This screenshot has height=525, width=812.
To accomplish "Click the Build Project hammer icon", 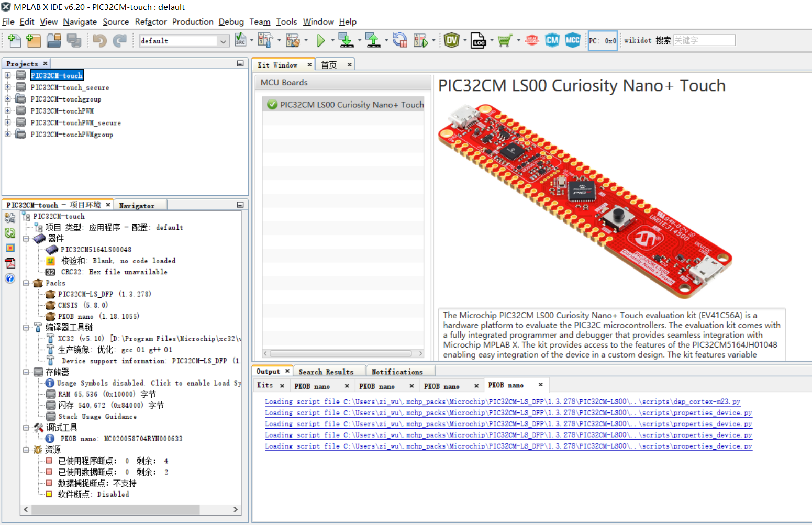I will [265, 40].
